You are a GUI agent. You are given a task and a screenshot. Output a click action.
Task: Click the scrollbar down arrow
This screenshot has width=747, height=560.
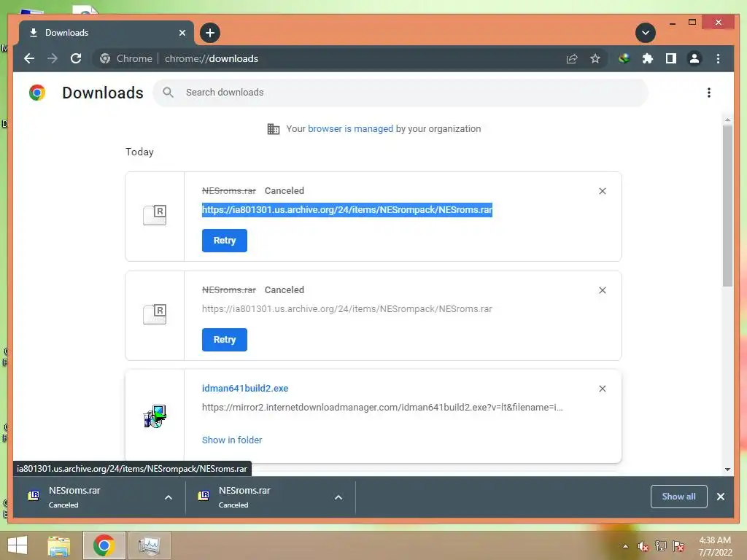click(727, 469)
